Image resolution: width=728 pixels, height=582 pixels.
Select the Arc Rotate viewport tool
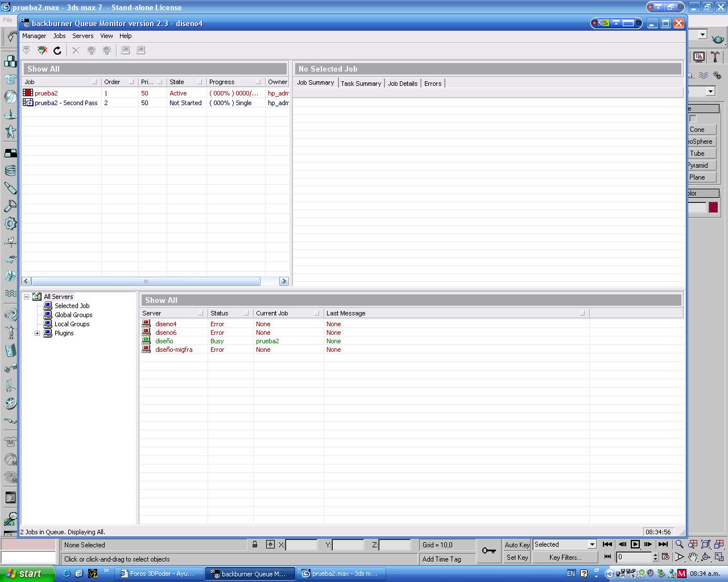point(706,557)
